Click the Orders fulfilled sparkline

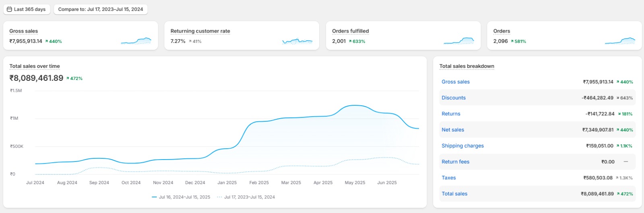click(459, 41)
